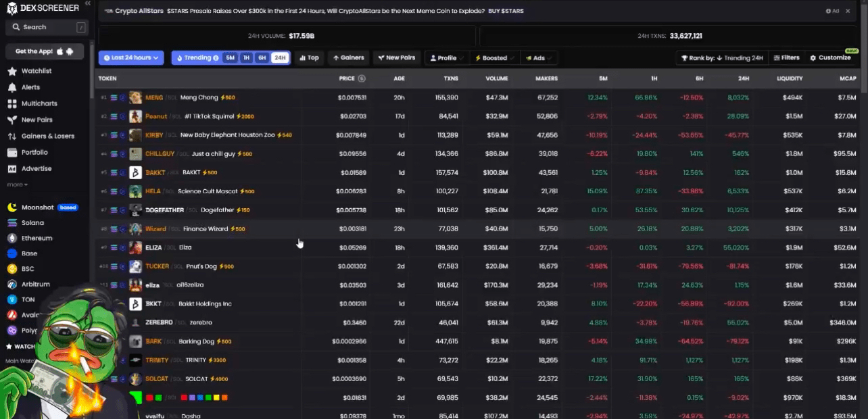Open the Filters button
The height and width of the screenshot is (419, 868).
point(786,58)
